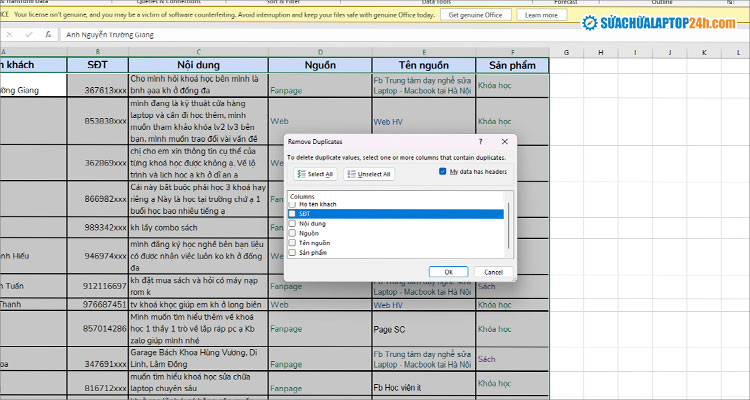Click Khóa học in the 367613xxx row
This screenshot has width=750, height=400.
[x=512, y=85]
